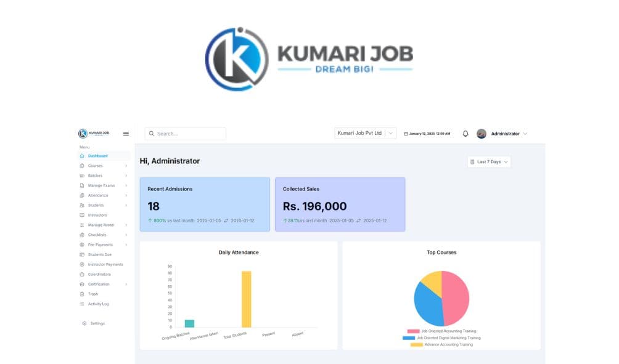Image resolution: width=619 pixels, height=364 pixels.
Task: Click the Checklists icon in sidebar
Action: click(x=82, y=235)
